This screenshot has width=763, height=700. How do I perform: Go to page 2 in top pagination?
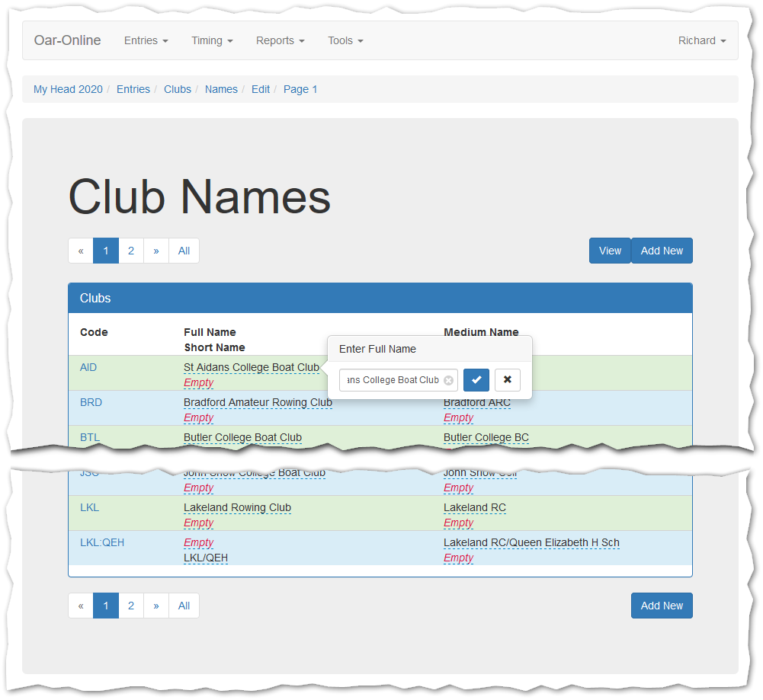[131, 251]
